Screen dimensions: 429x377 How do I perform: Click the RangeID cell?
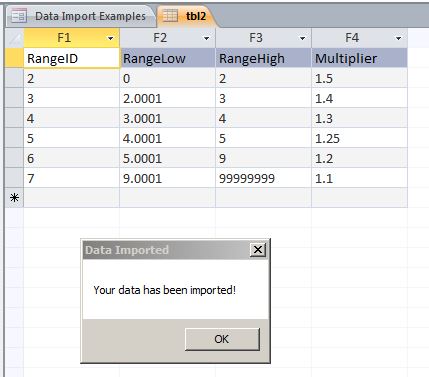(71, 58)
